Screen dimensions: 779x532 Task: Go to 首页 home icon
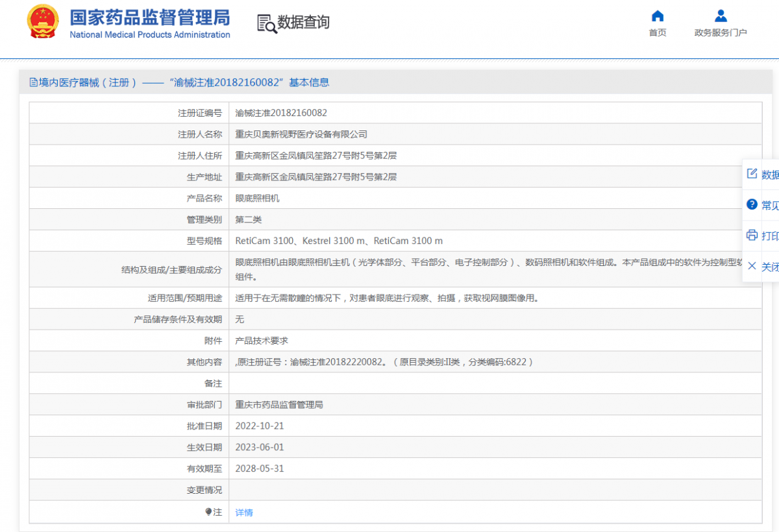point(658,16)
